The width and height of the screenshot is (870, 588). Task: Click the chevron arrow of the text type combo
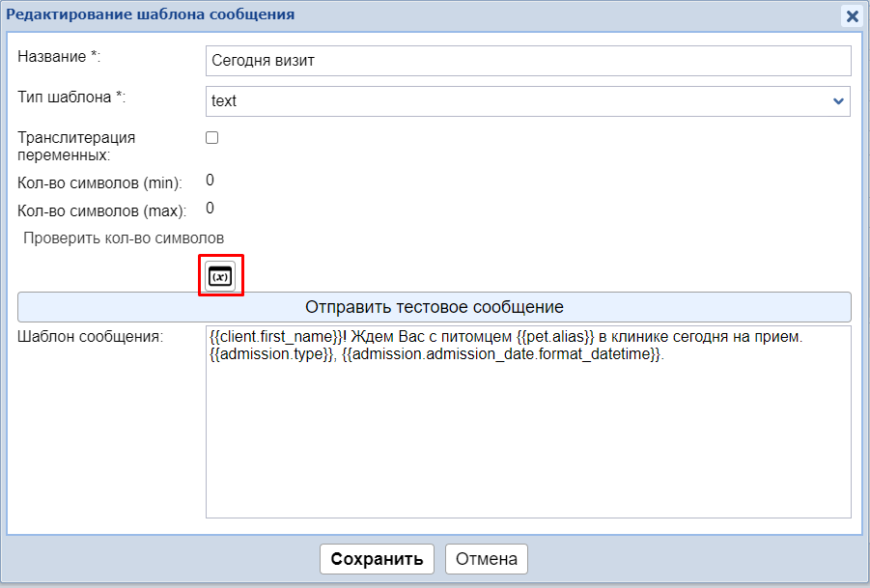[838, 100]
